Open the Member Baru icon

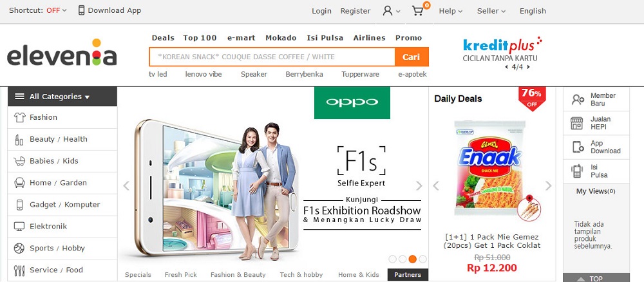coord(578,100)
